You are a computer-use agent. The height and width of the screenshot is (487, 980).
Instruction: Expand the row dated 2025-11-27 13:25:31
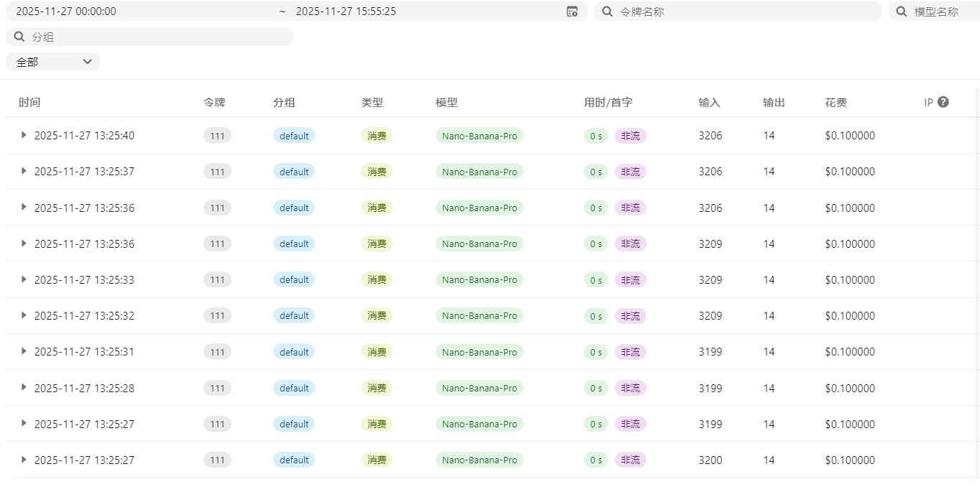pyautogui.click(x=24, y=351)
